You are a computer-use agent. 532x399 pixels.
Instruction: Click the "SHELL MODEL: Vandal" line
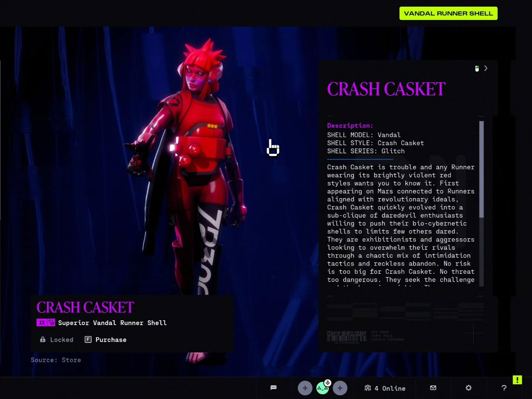click(364, 135)
